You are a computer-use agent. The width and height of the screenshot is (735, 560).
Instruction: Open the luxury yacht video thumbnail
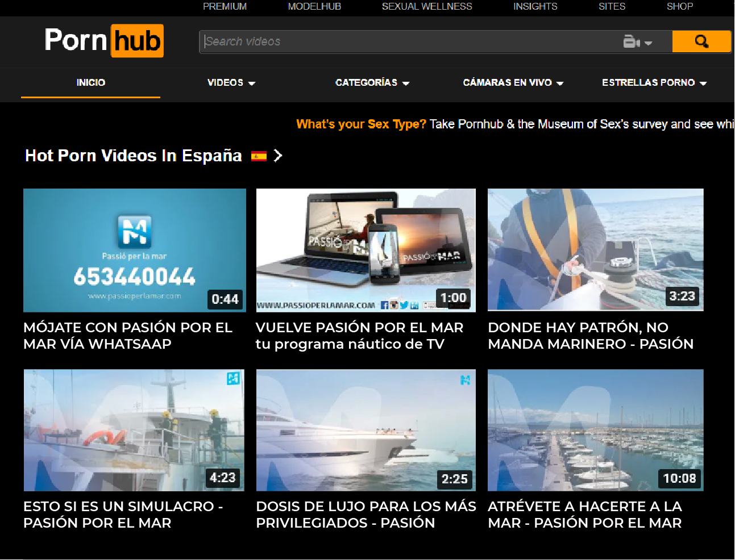366,431
